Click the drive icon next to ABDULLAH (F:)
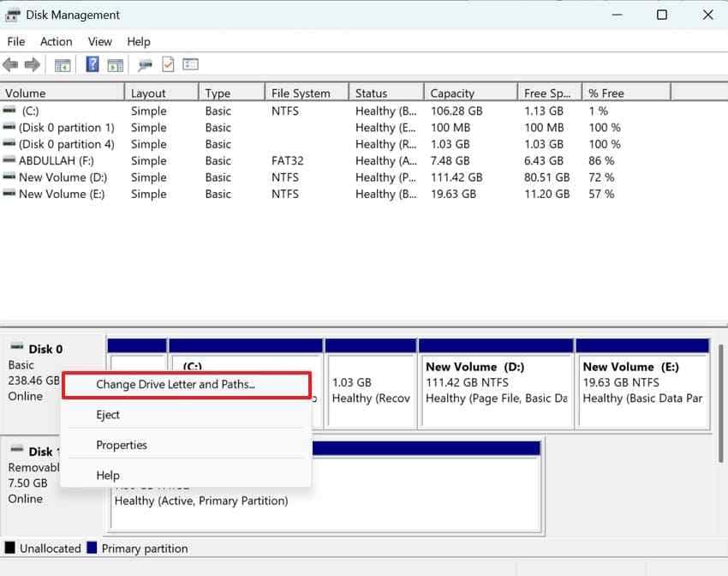Screen dimensions: 728x576 (9, 160)
